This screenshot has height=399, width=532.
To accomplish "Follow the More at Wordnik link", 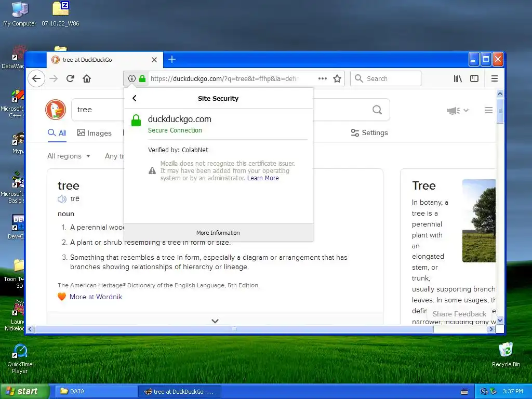I will pyautogui.click(x=96, y=297).
